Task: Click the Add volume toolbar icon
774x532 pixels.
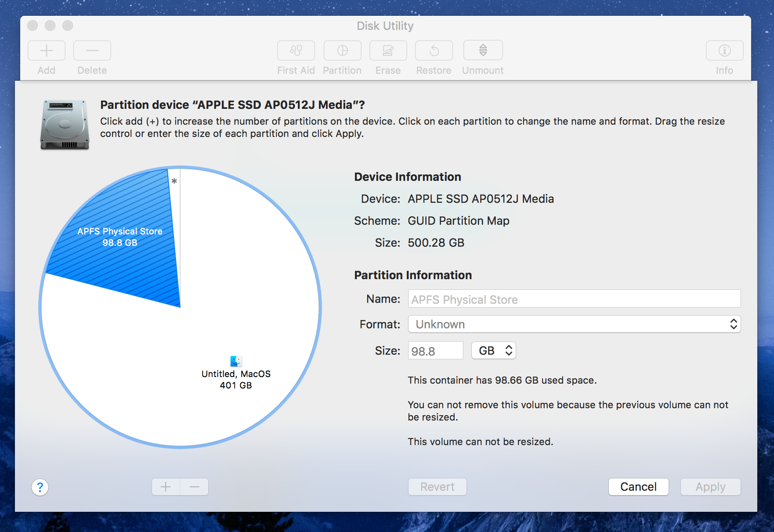Action: tap(47, 50)
